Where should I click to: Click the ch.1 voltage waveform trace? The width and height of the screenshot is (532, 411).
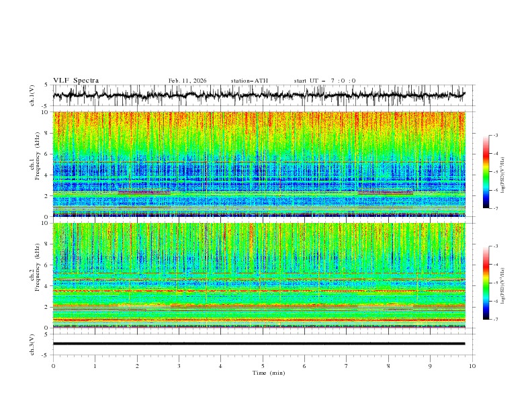click(x=259, y=95)
